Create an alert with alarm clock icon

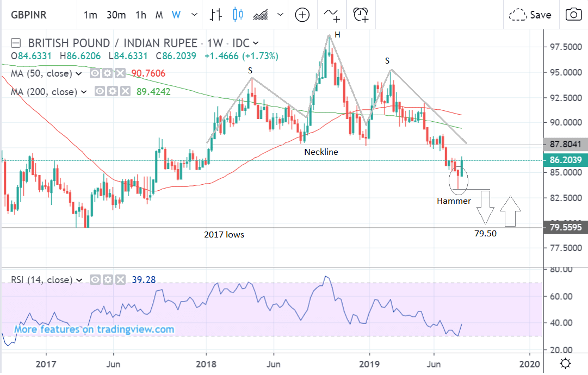coord(361,15)
